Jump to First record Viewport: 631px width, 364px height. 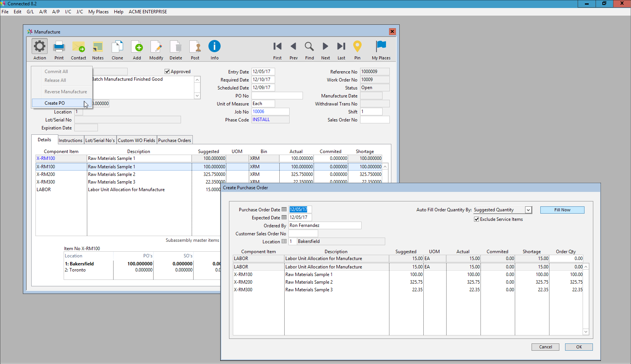277,47
